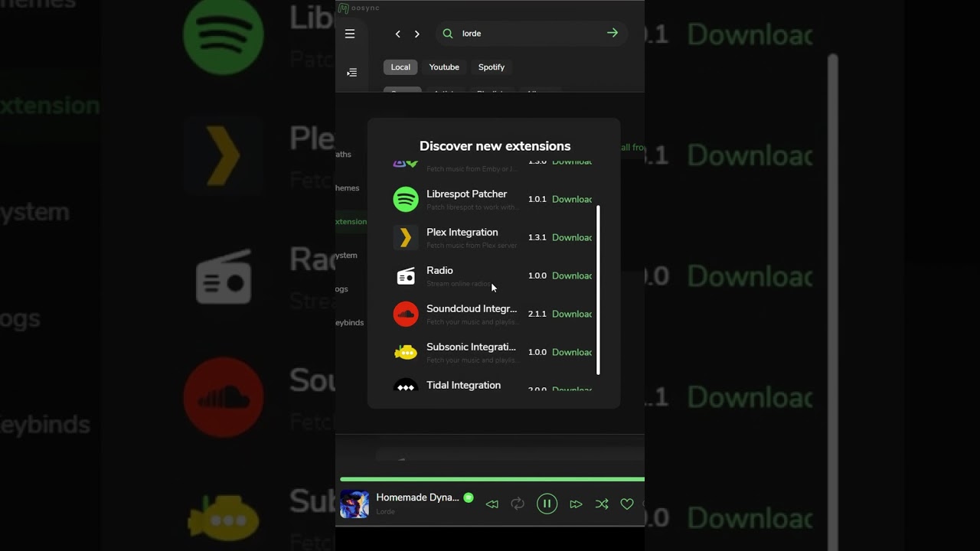Seek on the green playback progress bar
The width and height of the screenshot is (980, 551).
492,479
